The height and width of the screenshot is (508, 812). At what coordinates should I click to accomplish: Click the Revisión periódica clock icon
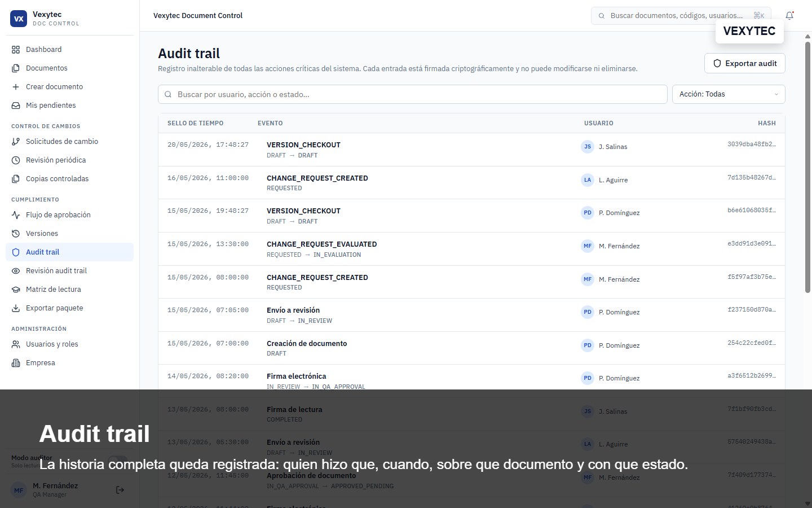coord(16,160)
